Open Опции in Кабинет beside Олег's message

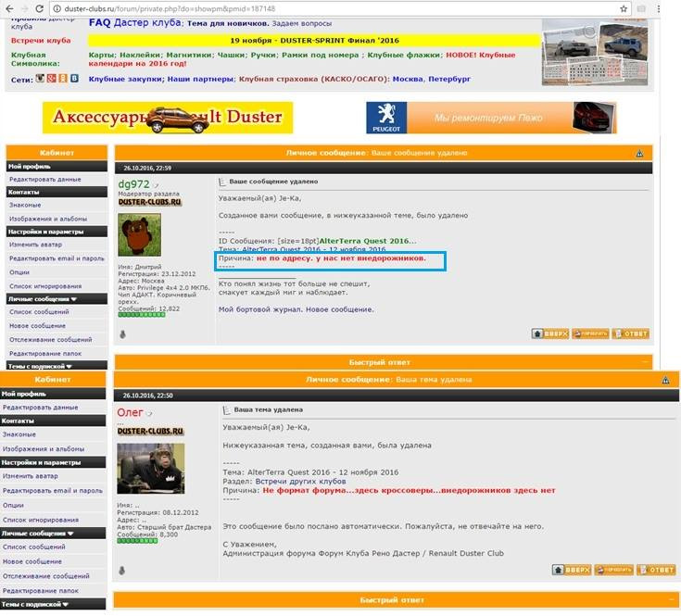click(x=13, y=506)
